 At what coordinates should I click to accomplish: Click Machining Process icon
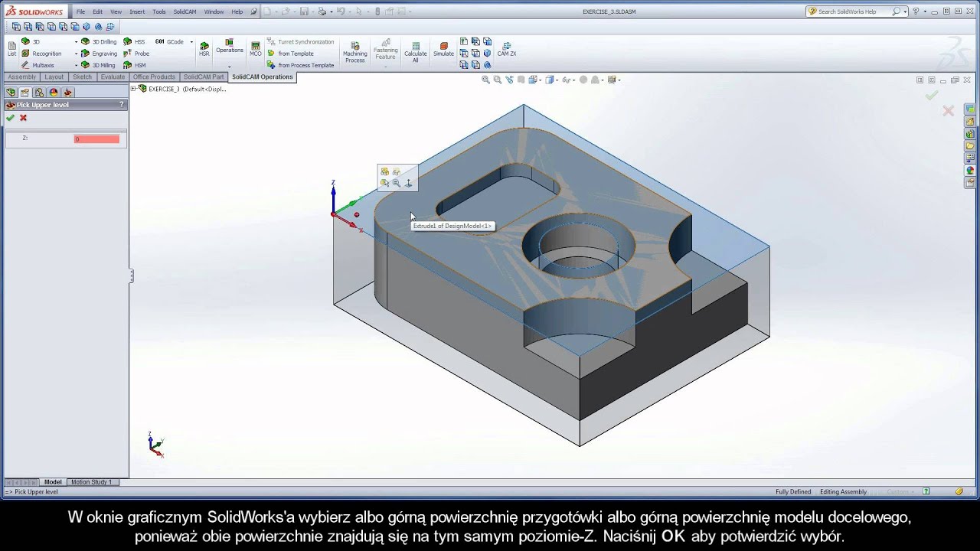(354, 52)
